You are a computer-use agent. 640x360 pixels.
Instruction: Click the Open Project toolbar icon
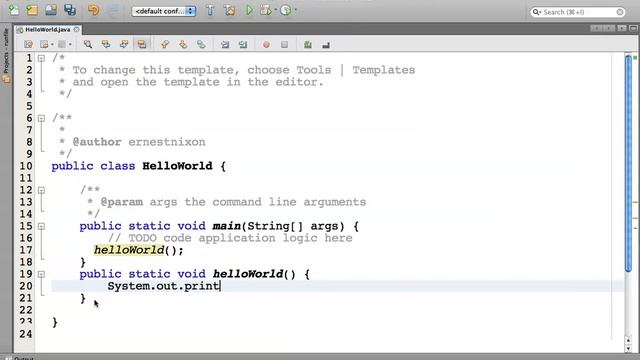coord(51,10)
